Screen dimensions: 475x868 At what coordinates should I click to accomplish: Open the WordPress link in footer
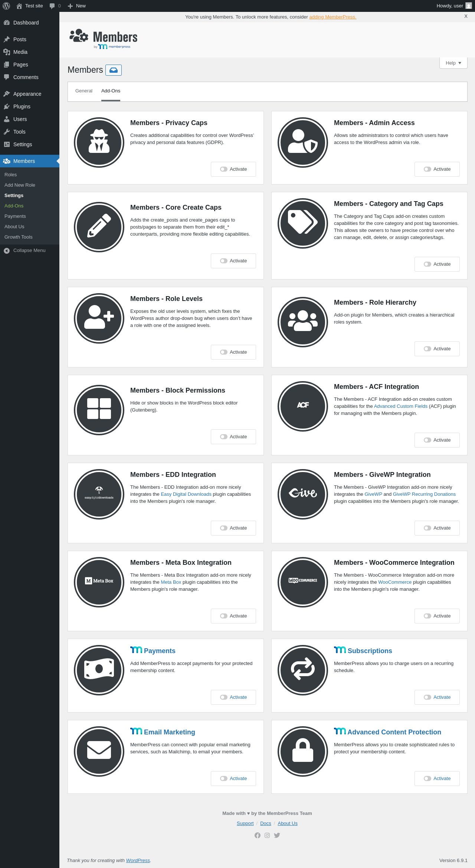(x=138, y=861)
